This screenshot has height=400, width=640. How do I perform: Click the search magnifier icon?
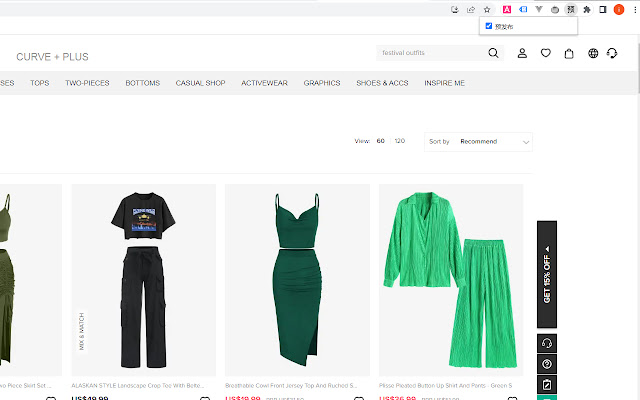493,53
